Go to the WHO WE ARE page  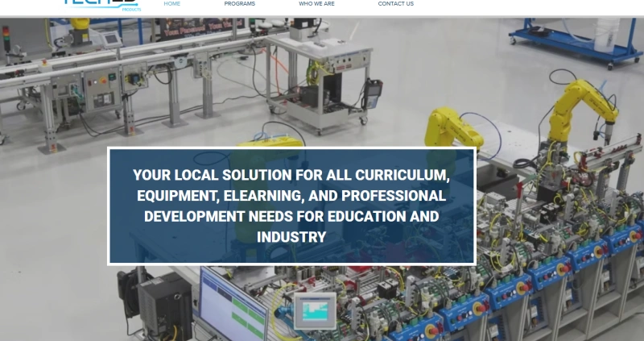(316, 4)
